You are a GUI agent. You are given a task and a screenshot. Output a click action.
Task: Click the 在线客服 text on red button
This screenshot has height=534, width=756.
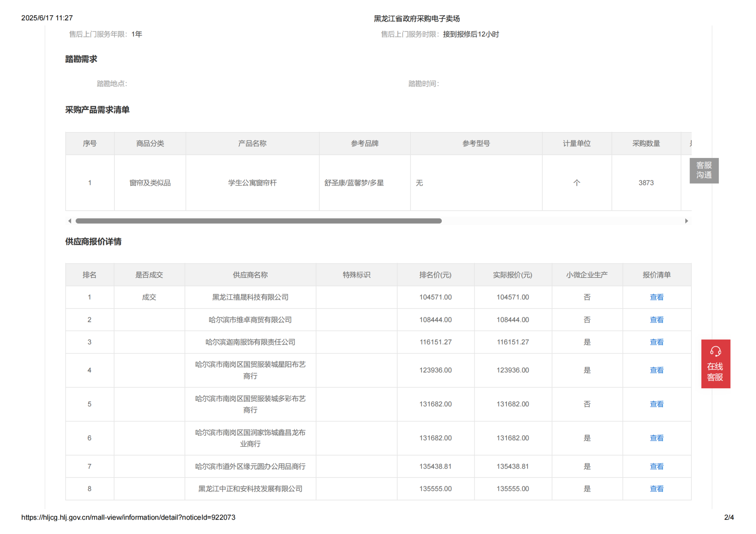[x=715, y=372]
